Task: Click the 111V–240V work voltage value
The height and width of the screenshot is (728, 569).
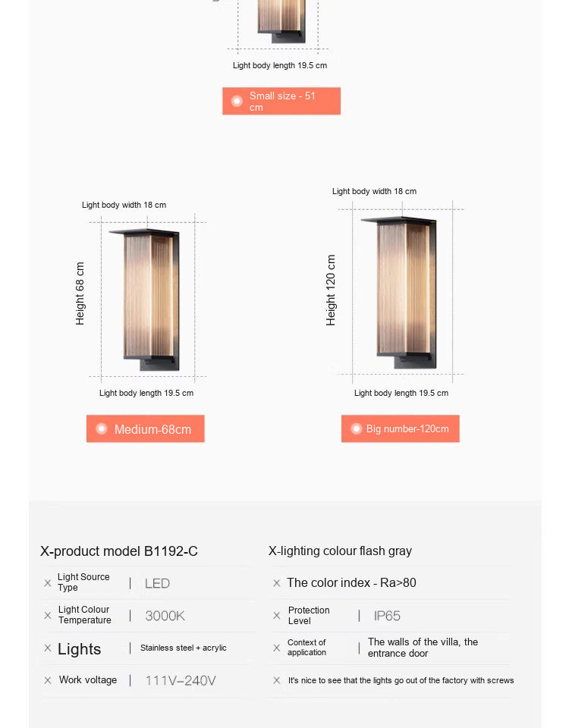Action: point(181,681)
